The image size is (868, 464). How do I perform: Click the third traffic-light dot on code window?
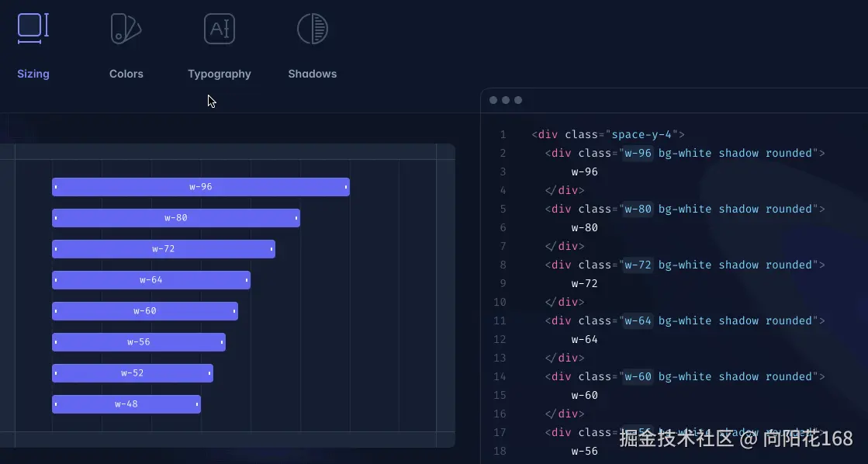click(517, 100)
